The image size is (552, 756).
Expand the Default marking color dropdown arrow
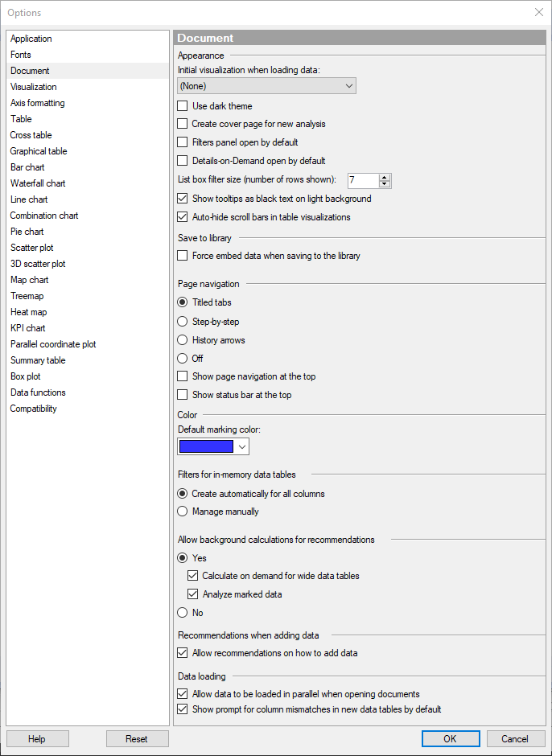pyautogui.click(x=242, y=447)
